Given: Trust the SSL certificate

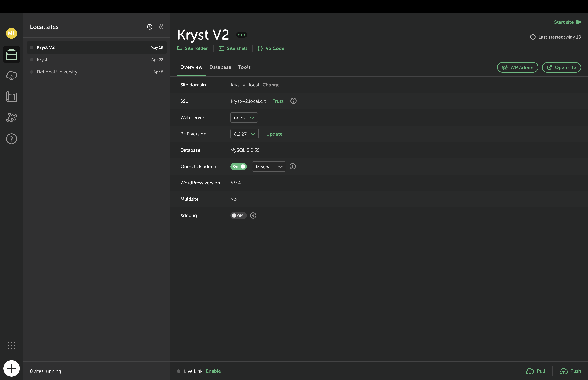Looking at the screenshot, I should coord(278,101).
